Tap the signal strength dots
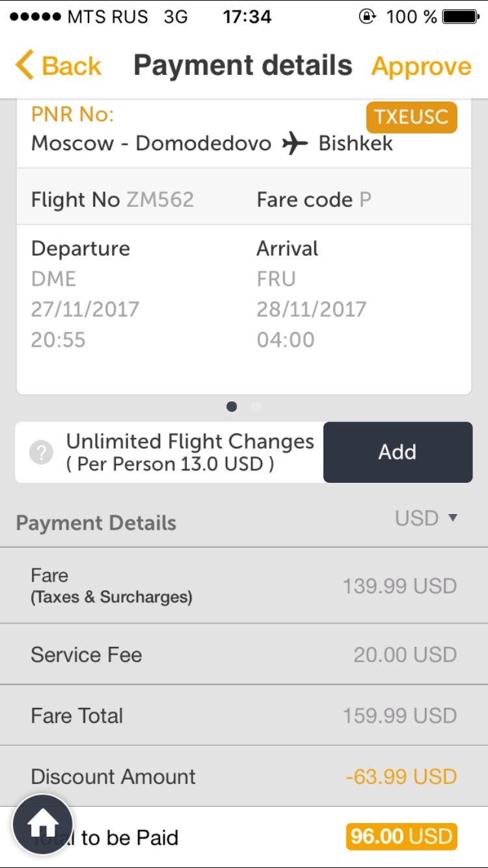The width and height of the screenshot is (488, 868). 34,17
